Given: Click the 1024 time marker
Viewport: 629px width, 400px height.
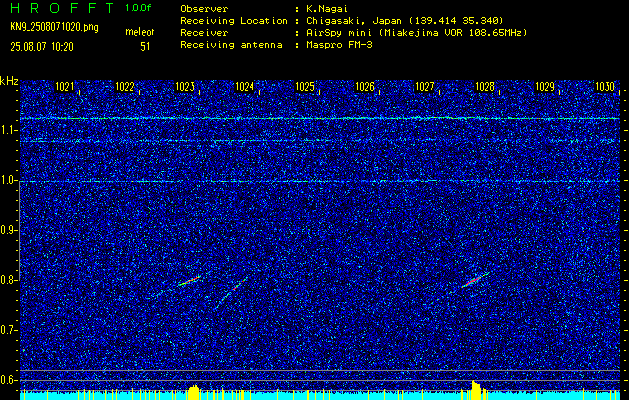Looking at the screenshot, I should coord(244,87).
